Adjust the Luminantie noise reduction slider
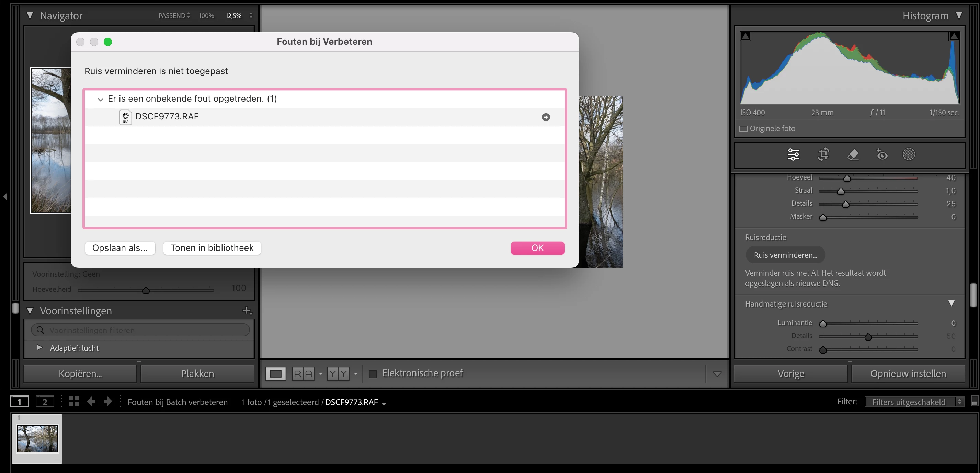 click(823, 324)
